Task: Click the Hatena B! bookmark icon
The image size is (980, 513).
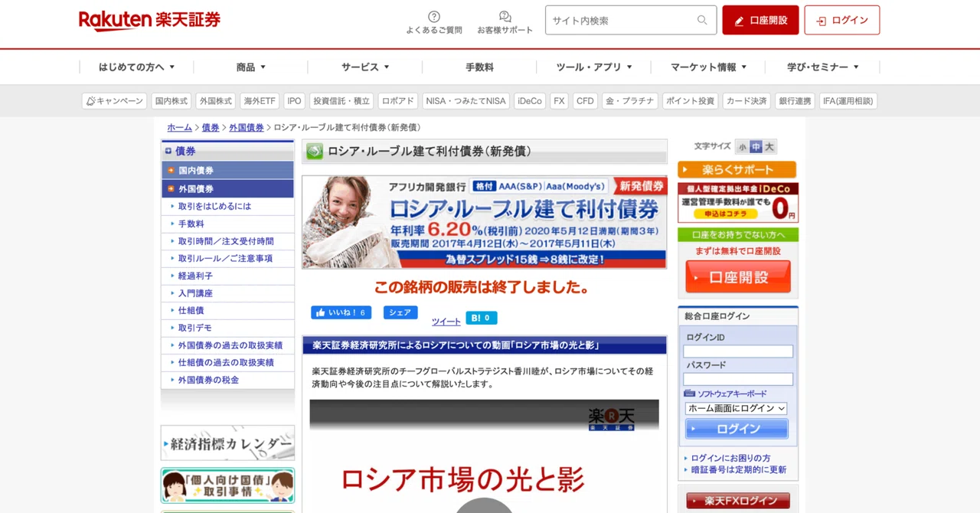Action: pos(482,318)
